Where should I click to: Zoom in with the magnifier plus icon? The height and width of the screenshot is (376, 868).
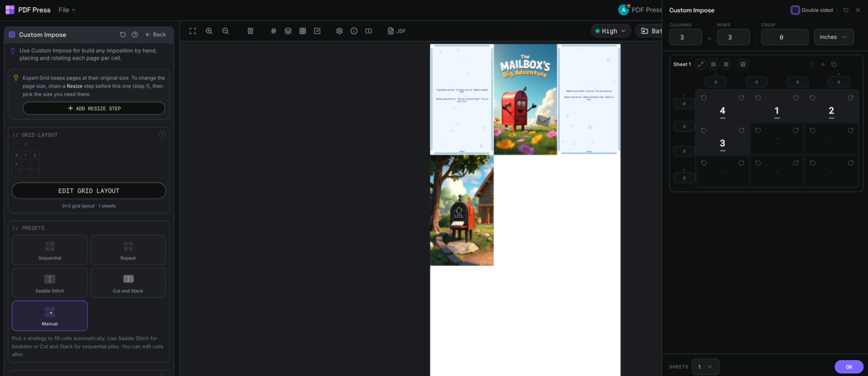pos(209,31)
